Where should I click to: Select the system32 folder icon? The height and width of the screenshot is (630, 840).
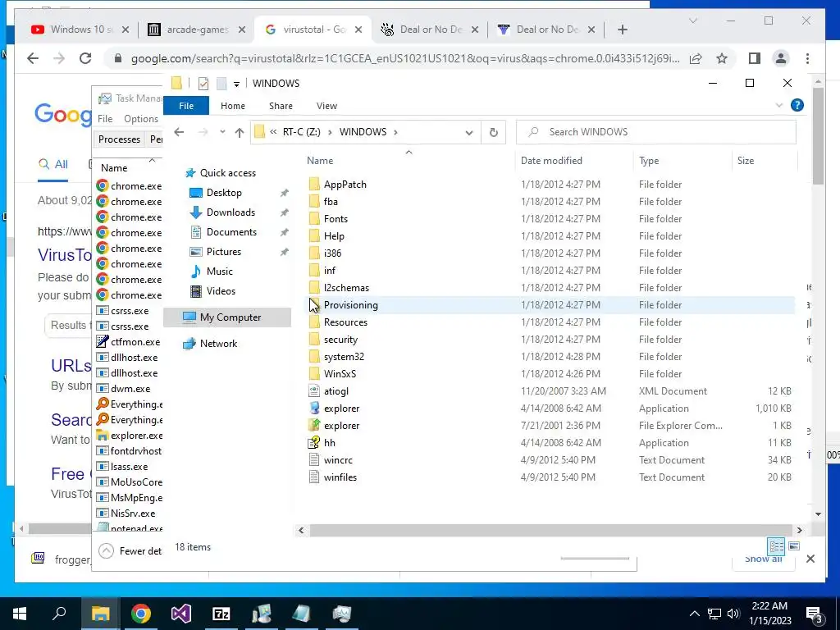314,356
